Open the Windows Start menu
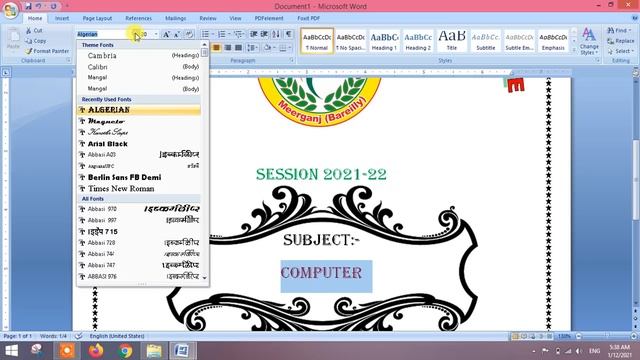 [x=11, y=351]
